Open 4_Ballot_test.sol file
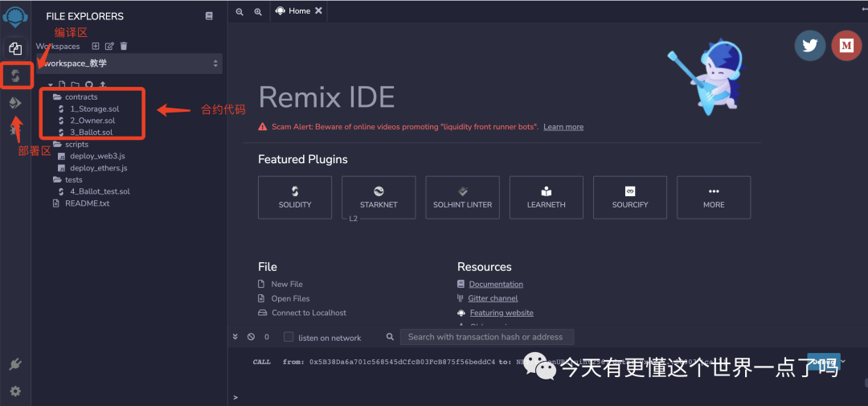The height and width of the screenshot is (406, 868). click(94, 191)
